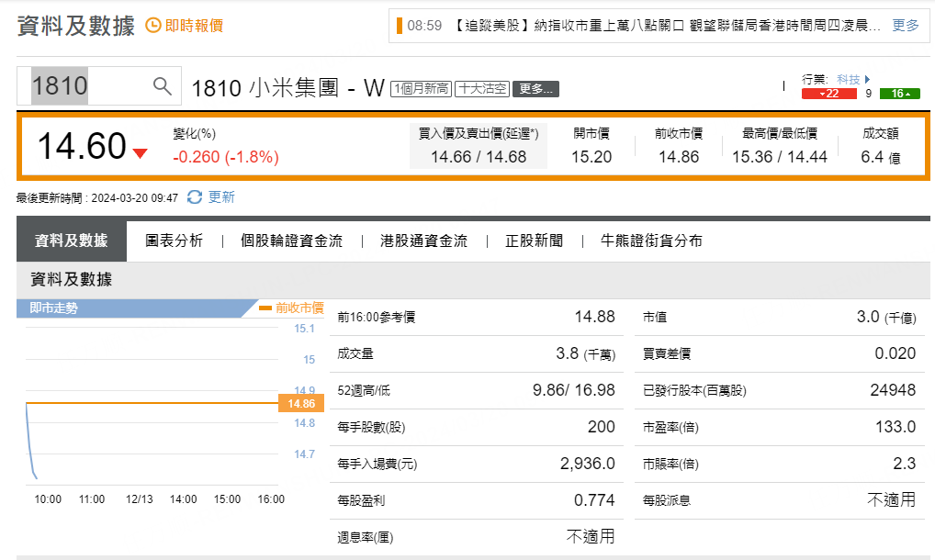The image size is (935, 560).
Task: Open the 港股通資金流 tab
Action: tap(424, 241)
